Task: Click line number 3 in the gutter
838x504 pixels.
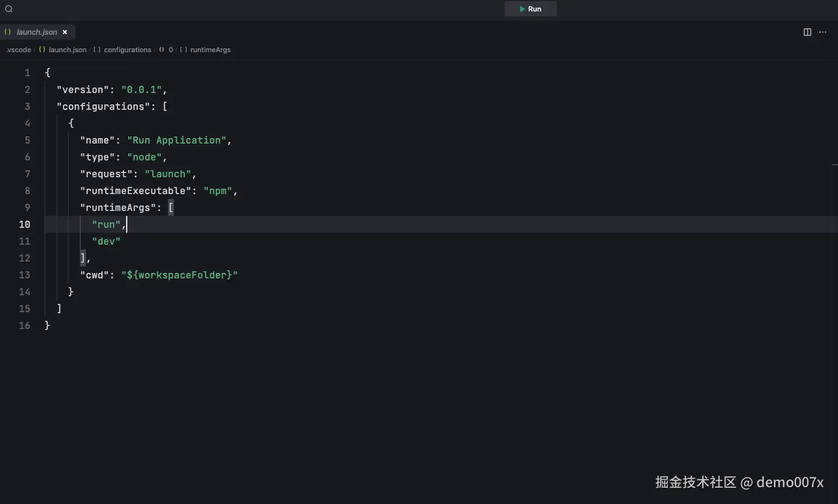Action: pos(27,107)
